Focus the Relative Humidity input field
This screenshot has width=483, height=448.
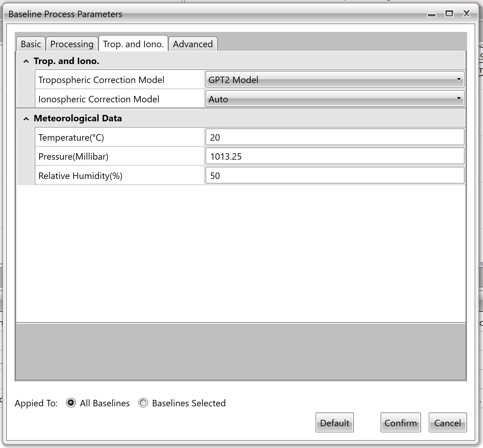pyautogui.click(x=335, y=176)
